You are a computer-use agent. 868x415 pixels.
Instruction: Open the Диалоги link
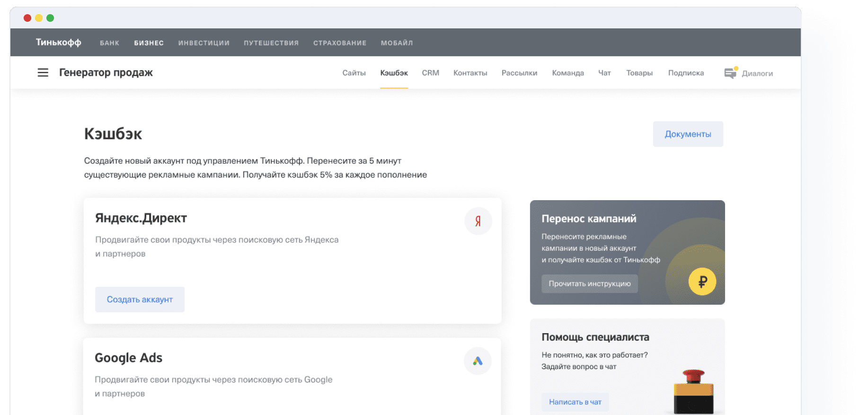click(757, 73)
